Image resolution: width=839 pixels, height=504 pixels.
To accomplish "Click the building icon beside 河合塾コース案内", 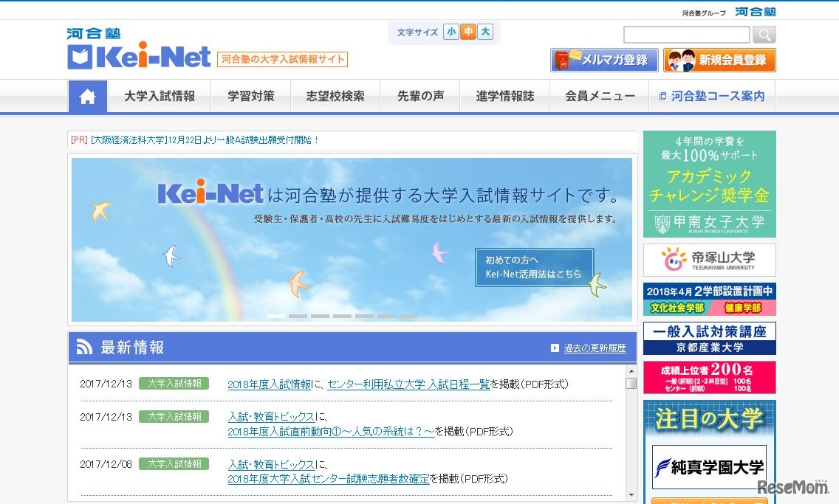I will coord(661,96).
